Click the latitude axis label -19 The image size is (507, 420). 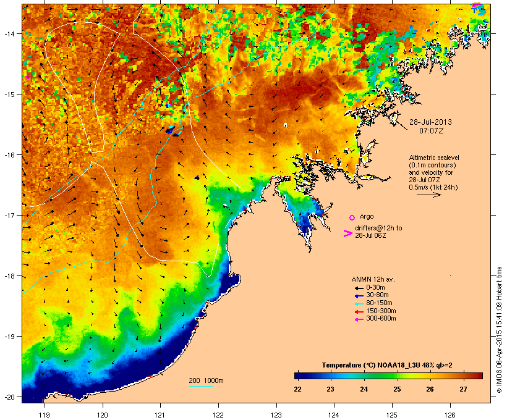tap(9, 337)
